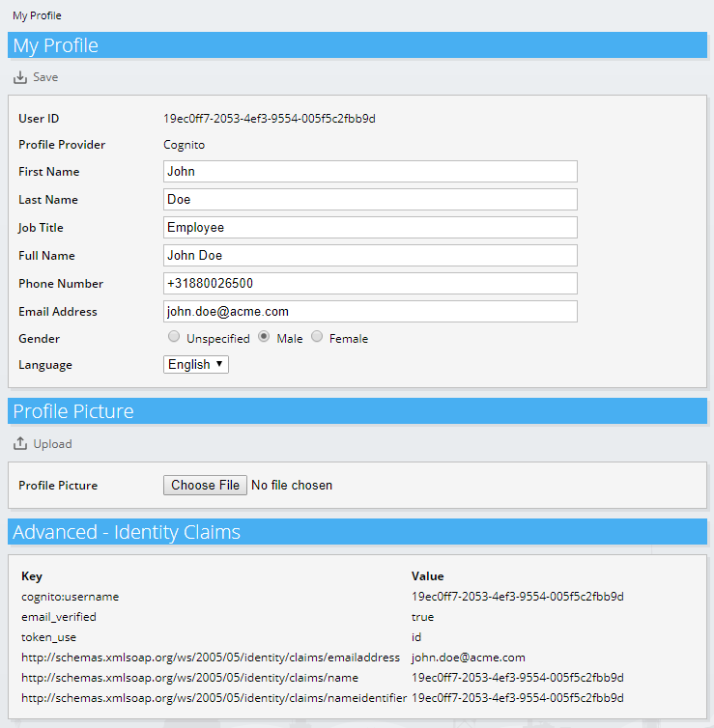The width and height of the screenshot is (714, 728).
Task: Open the English language dropdown
Action: (195, 364)
